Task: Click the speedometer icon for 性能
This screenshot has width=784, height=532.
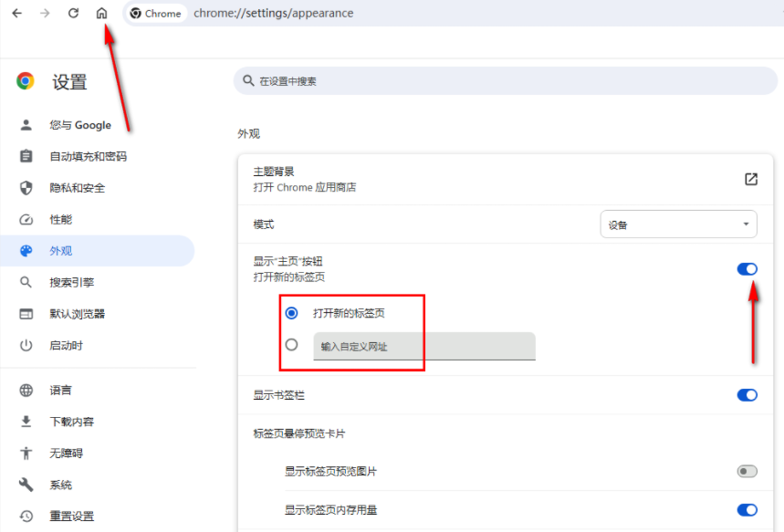Action: (x=26, y=220)
